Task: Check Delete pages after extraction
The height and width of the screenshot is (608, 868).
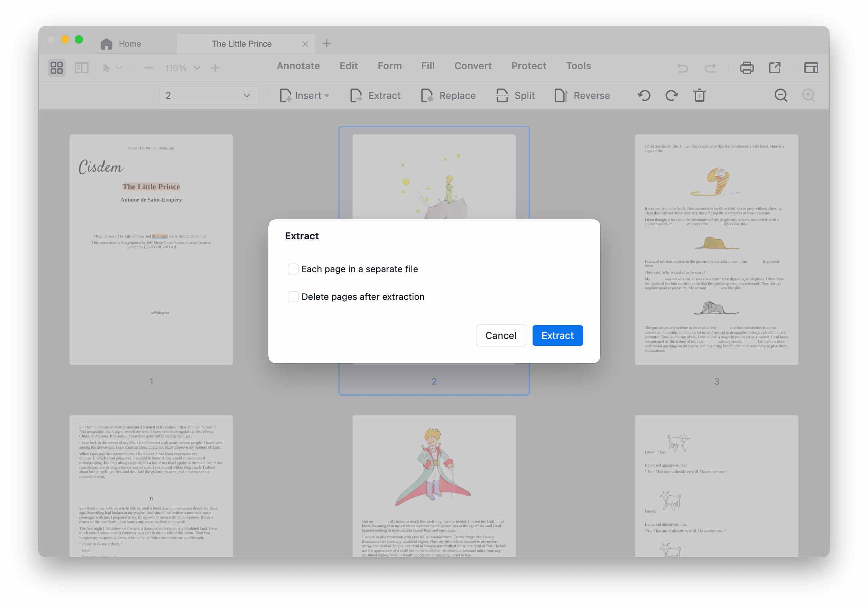Action: tap(293, 297)
